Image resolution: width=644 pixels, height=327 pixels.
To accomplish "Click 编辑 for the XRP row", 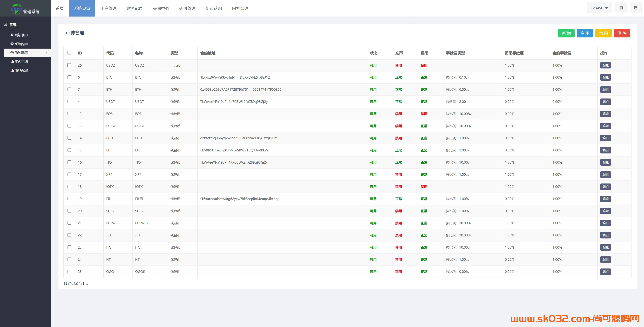I will point(606,175).
